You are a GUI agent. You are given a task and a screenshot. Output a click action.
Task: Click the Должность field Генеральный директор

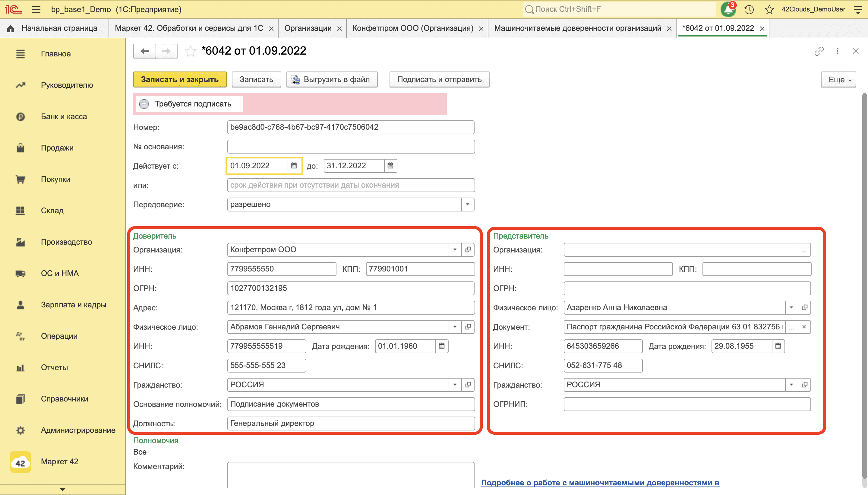coord(351,423)
